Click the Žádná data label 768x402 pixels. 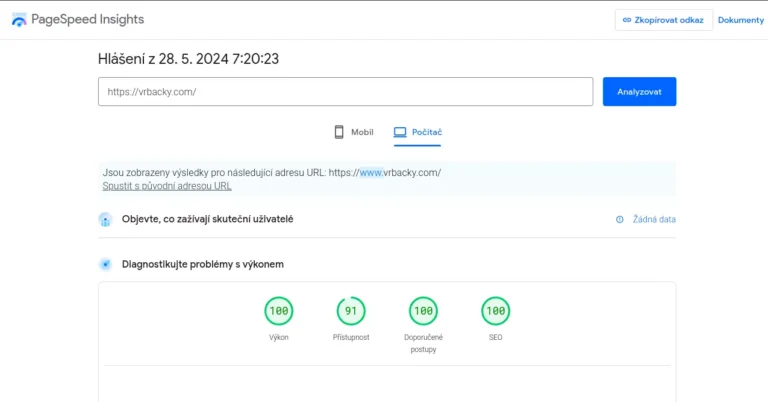654,219
